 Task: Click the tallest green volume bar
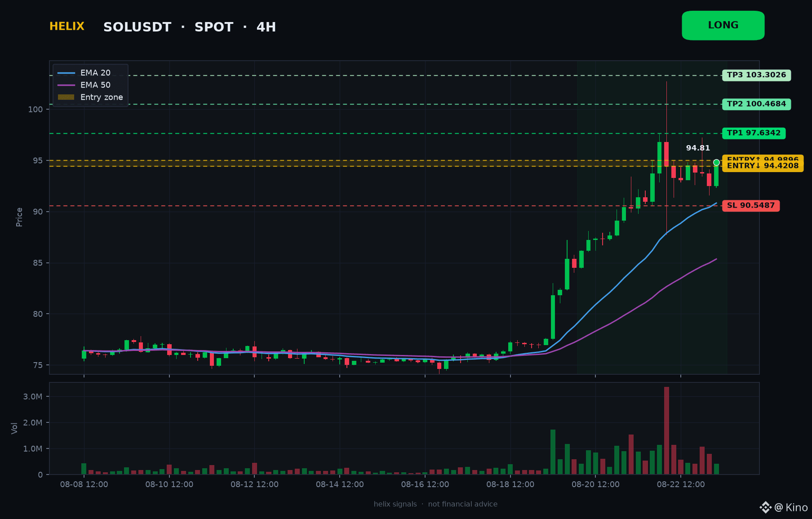pyautogui.click(x=553, y=452)
